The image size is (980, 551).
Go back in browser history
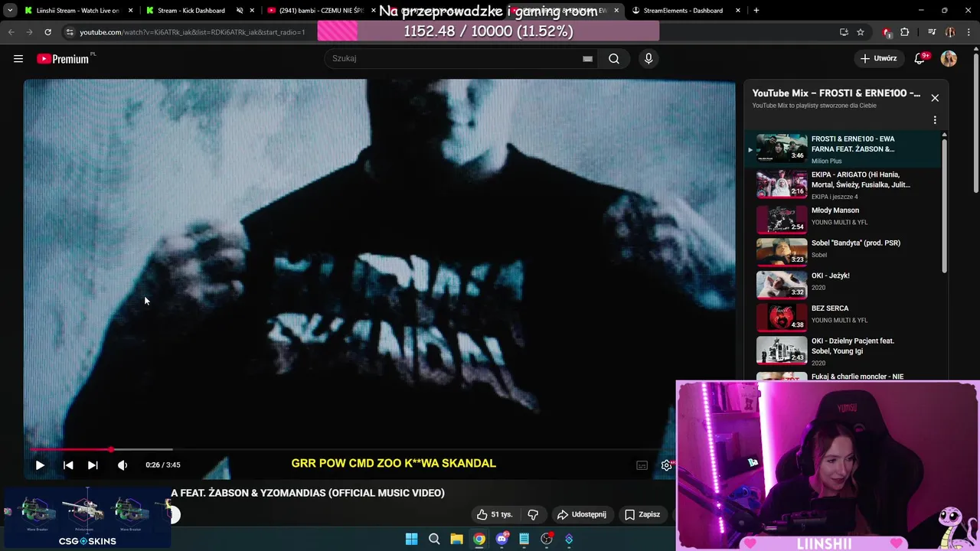(11, 32)
